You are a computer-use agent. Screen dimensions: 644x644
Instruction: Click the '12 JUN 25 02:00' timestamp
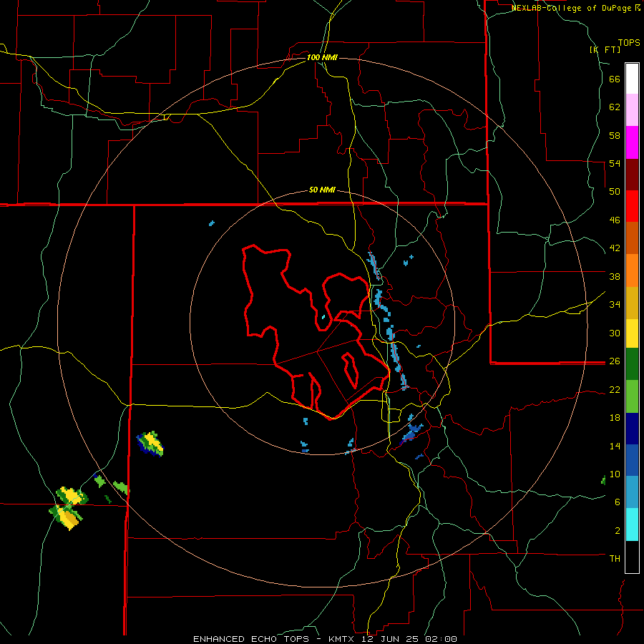point(409,639)
